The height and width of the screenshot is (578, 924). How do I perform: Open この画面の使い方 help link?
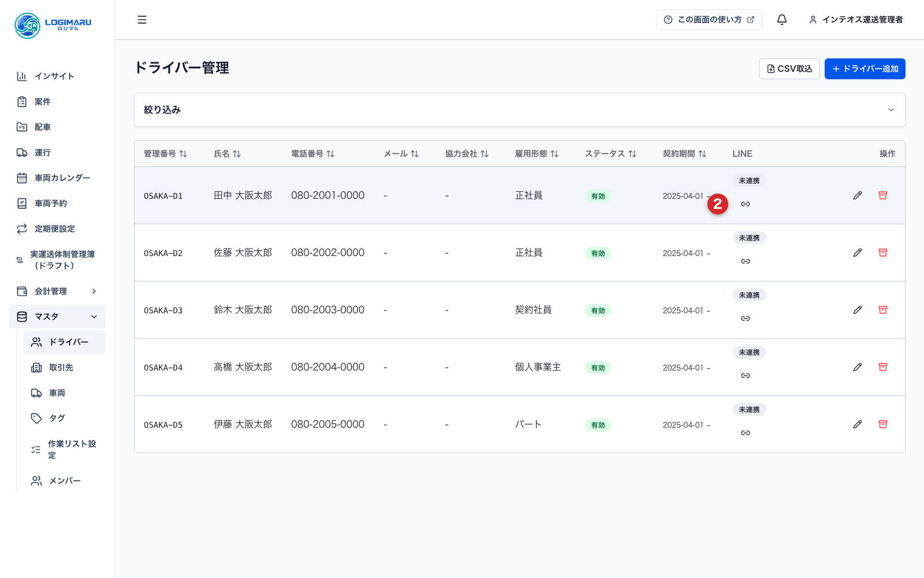point(709,20)
